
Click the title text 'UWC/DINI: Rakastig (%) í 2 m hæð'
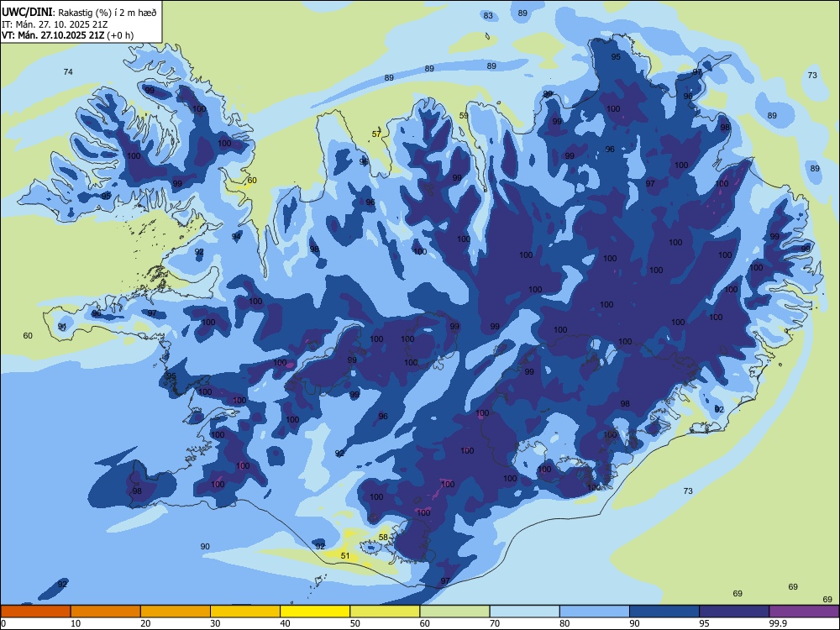point(79,13)
